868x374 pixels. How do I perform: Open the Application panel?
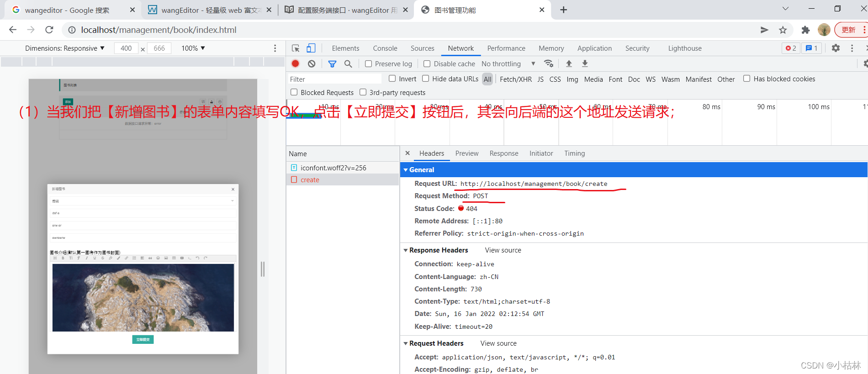594,48
